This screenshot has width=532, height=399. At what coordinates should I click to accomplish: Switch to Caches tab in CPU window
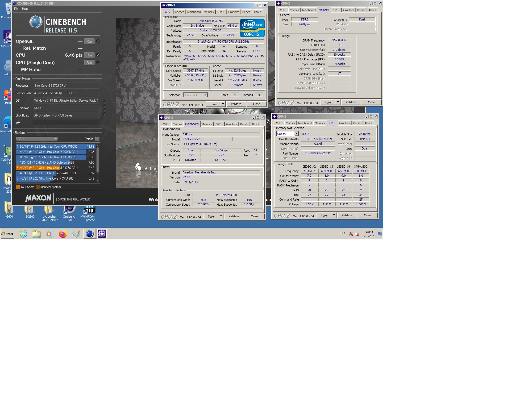[x=179, y=12]
